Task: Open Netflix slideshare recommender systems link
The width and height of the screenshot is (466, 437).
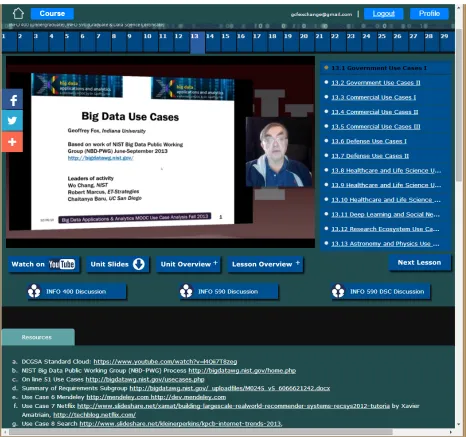Action: tap(233, 406)
